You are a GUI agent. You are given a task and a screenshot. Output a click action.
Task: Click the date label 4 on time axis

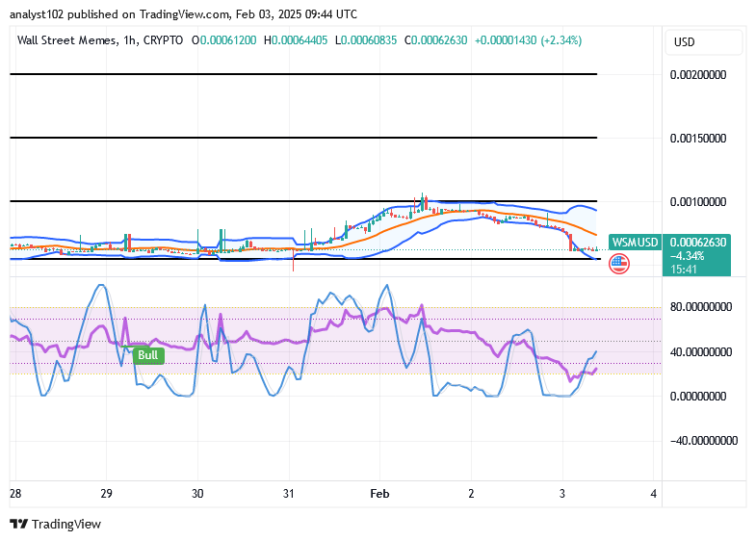pyautogui.click(x=653, y=494)
